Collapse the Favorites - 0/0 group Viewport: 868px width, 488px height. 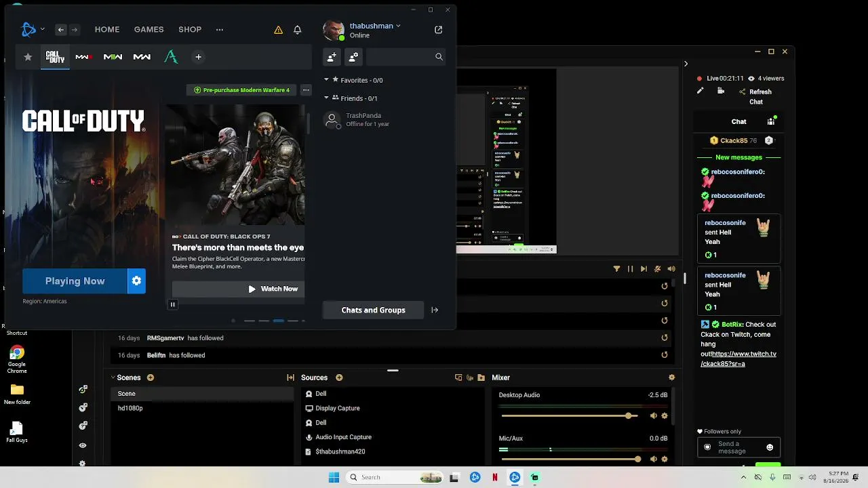point(326,80)
